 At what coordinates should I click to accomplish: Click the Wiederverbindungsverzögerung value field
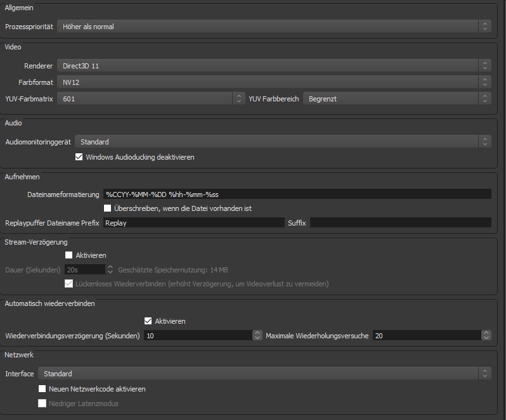click(x=198, y=336)
